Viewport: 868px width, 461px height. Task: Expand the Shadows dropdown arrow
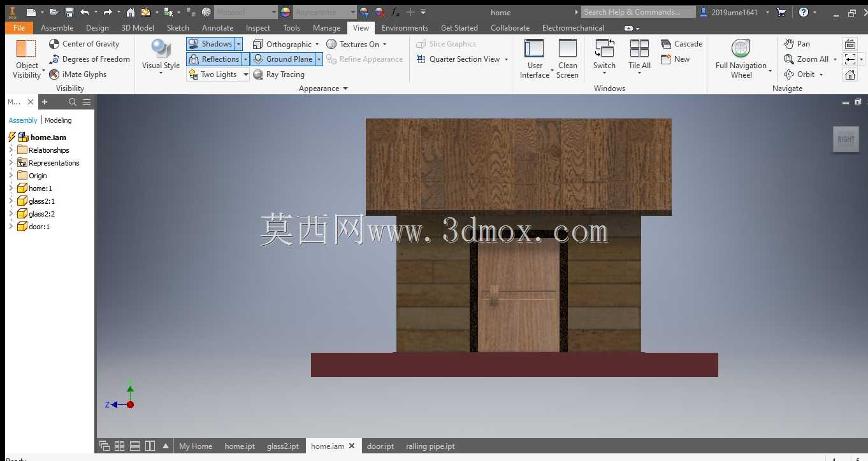click(239, 44)
